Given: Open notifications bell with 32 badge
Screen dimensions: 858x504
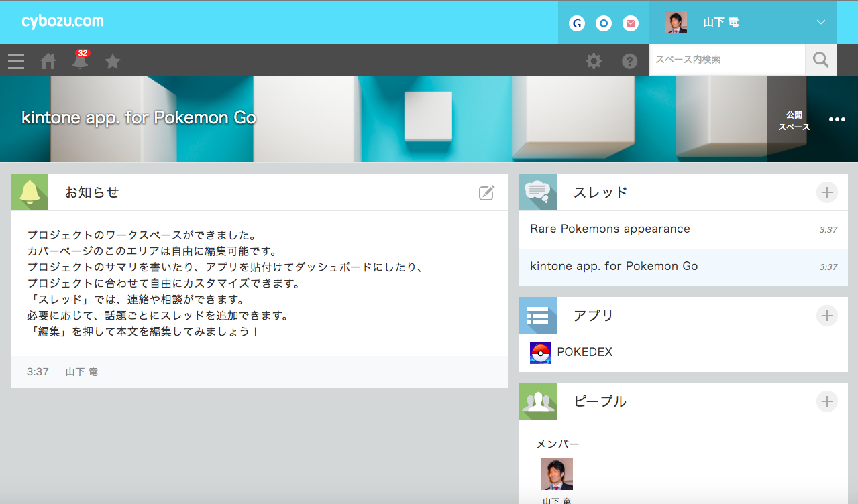Looking at the screenshot, I should 81,60.
